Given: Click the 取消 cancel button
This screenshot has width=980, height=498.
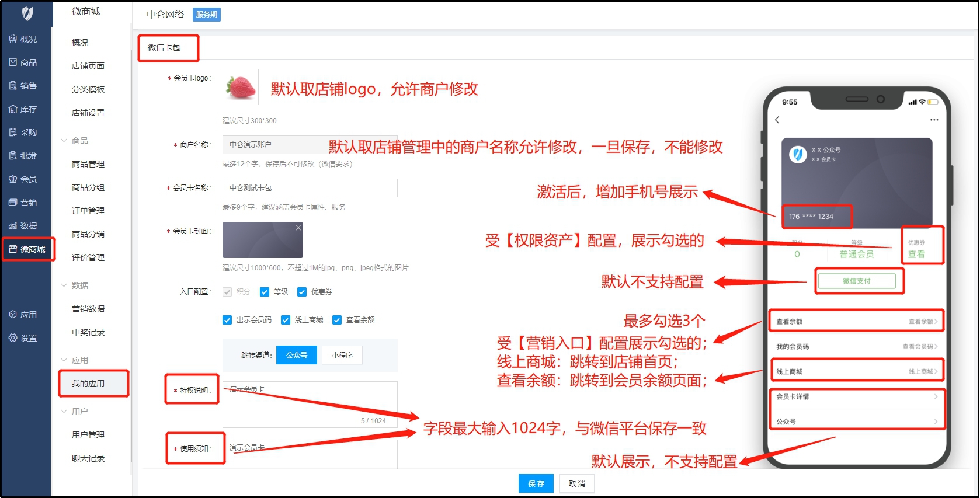Looking at the screenshot, I should 576,483.
